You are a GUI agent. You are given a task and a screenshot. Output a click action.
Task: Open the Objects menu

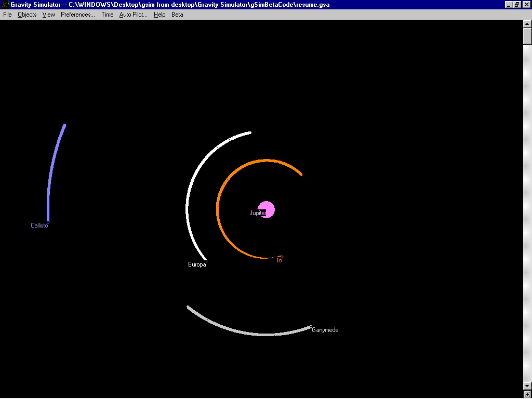(x=27, y=15)
